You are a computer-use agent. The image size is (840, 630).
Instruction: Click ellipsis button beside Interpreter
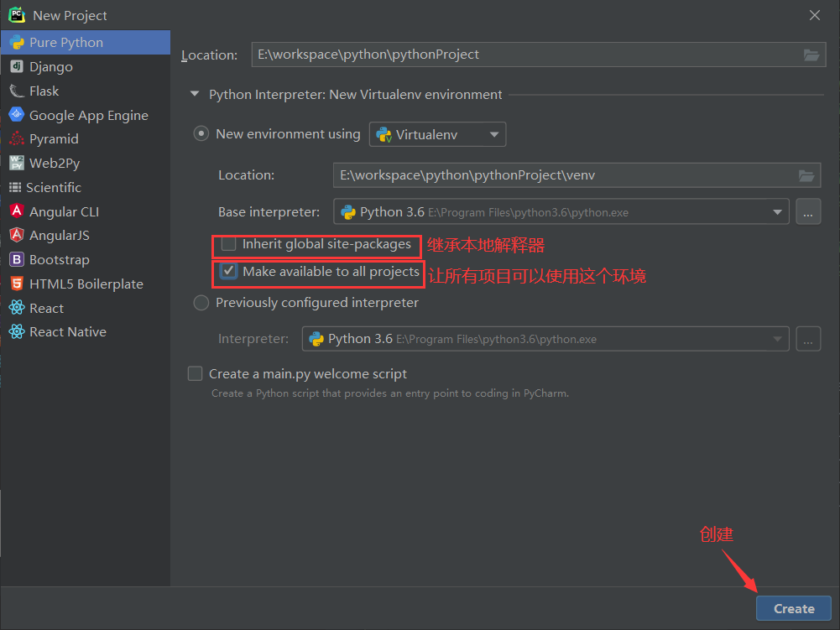[808, 339]
